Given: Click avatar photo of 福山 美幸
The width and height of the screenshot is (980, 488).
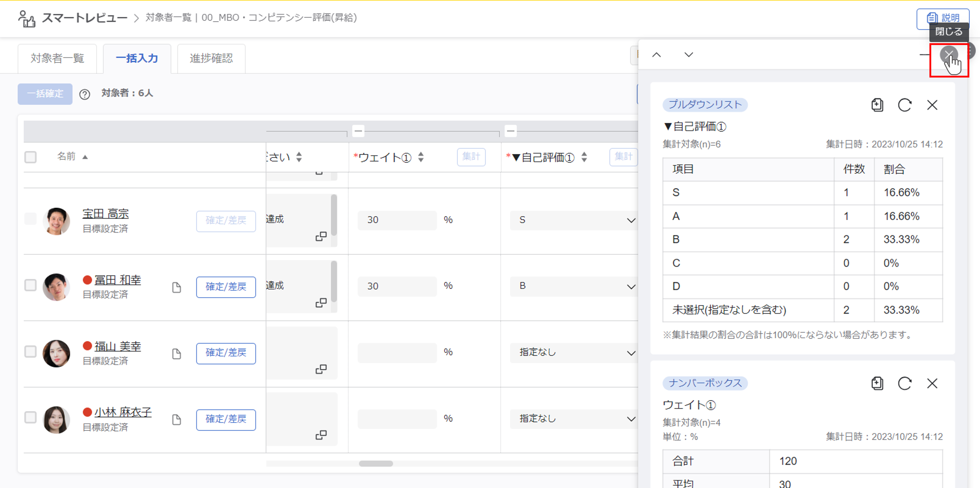Looking at the screenshot, I should point(56,354).
